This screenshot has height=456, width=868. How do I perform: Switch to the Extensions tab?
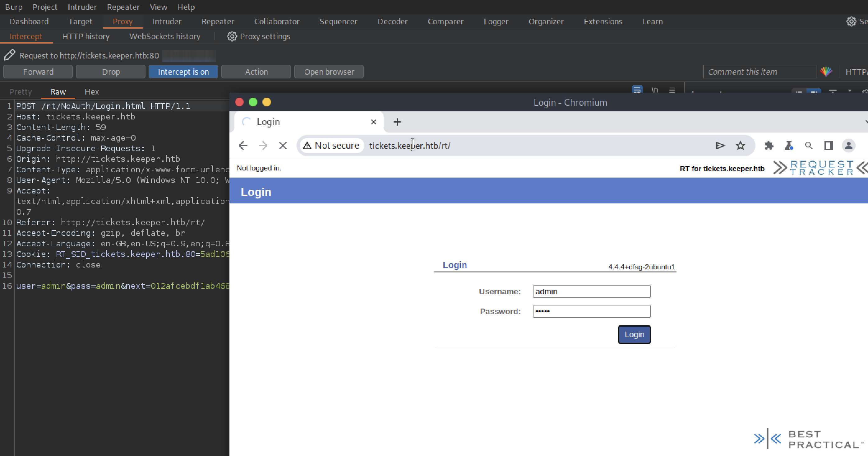pos(603,21)
